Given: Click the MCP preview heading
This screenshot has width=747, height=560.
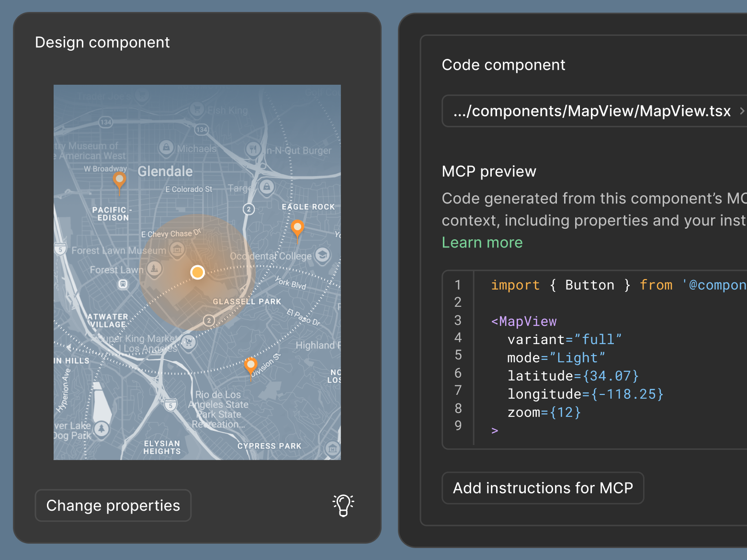Looking at the screenshot, I should [x=489, y=171].
